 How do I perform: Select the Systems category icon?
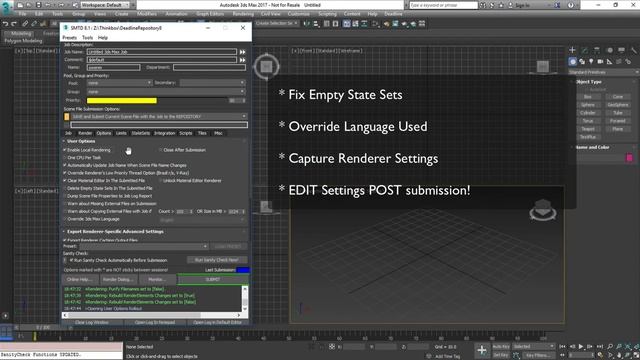point(628,62)
